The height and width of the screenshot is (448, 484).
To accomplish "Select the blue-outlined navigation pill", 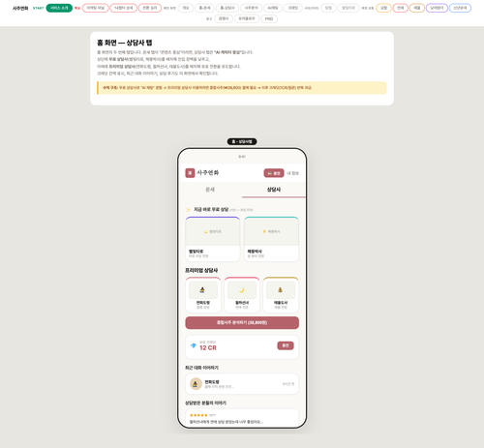I will coord(460,8).
